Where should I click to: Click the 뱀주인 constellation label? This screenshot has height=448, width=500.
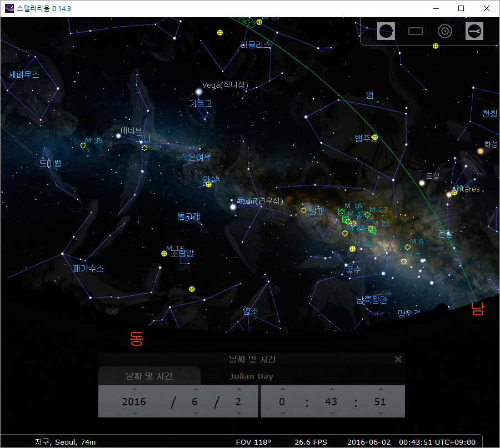point(366,138)
